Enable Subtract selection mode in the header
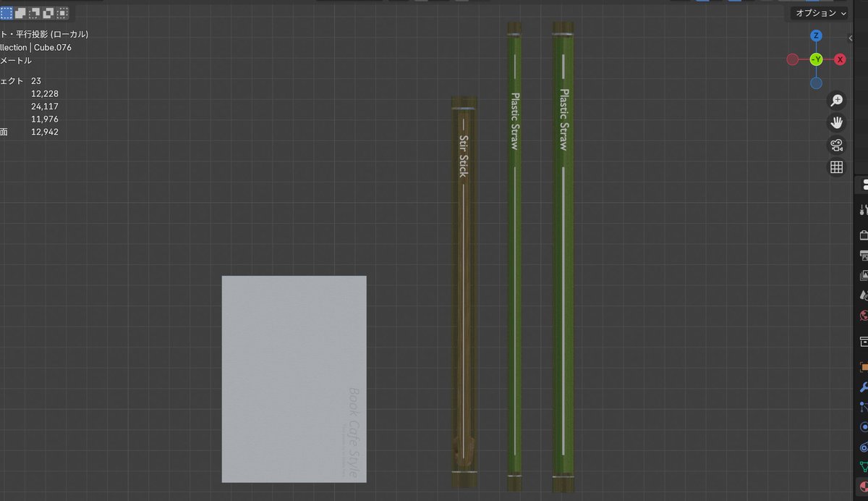868x501 pixels. click(x=33, y=12)
